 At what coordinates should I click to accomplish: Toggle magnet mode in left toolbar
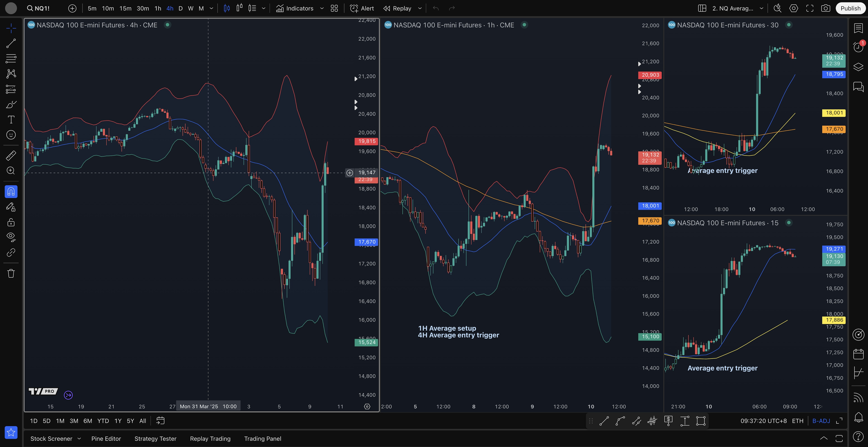pyautogui.click(x=11, y=192)
